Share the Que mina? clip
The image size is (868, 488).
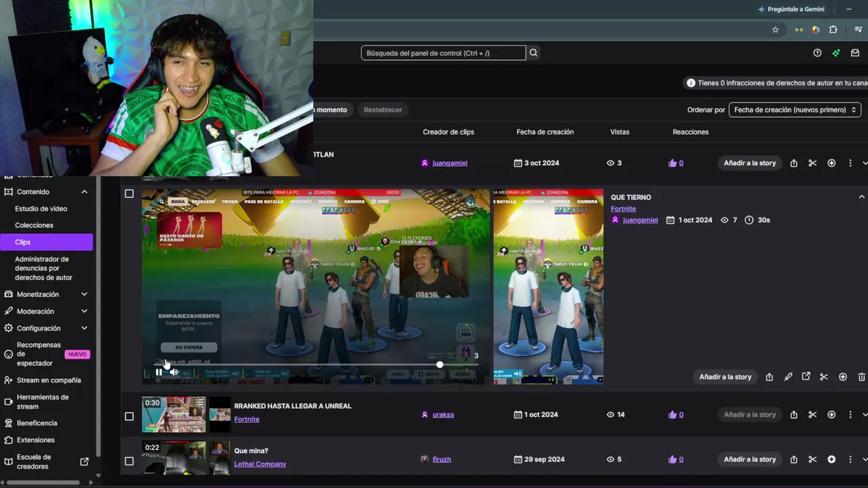tap(793, 460)
